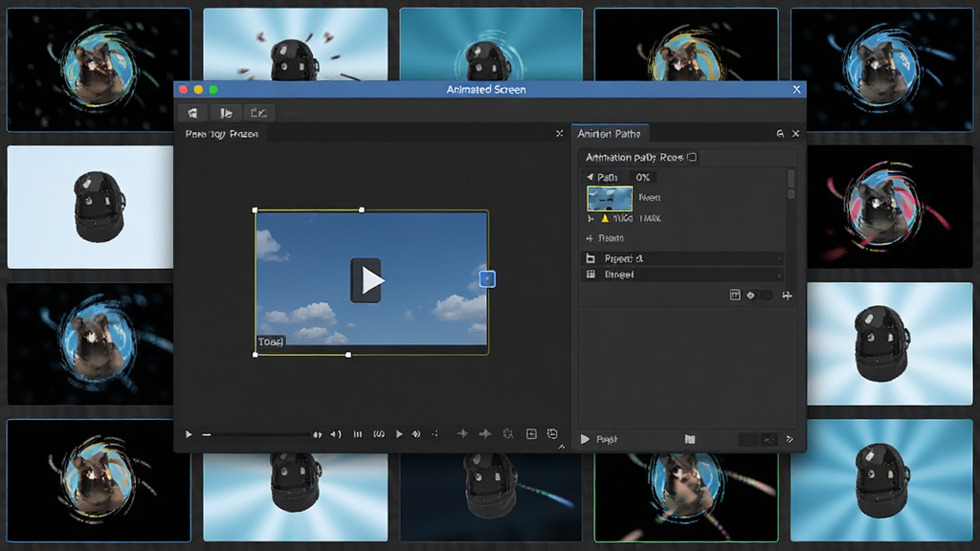Start playback with the large center play button
The height and width of the screenshot is (551, 980).
click(x=367, y=280)
